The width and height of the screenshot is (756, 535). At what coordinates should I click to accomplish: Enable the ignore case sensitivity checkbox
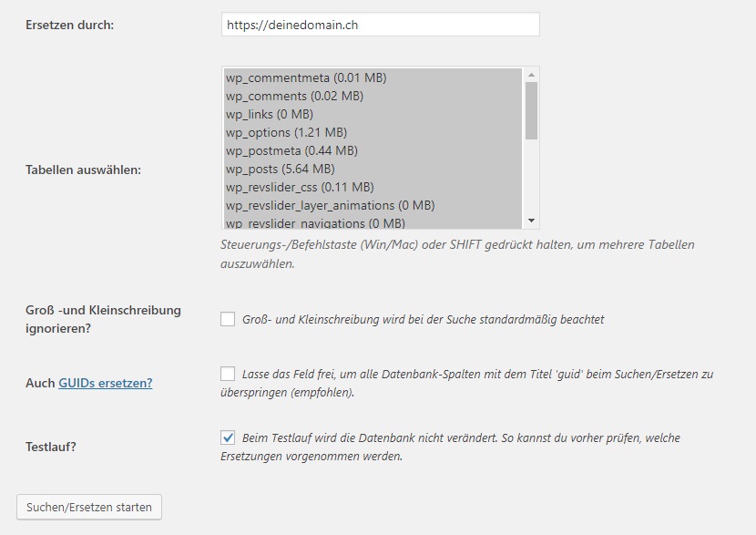pyautogui.click(x=228, y=319)
